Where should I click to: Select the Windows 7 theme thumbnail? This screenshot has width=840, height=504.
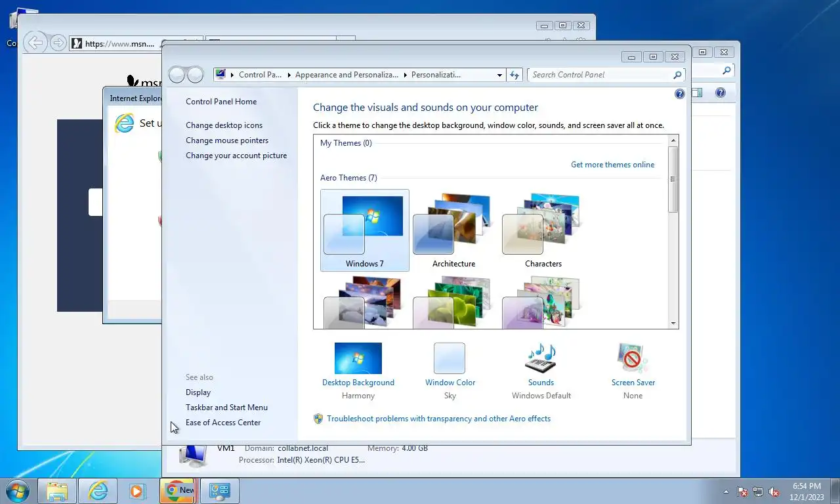pos(365,230)
